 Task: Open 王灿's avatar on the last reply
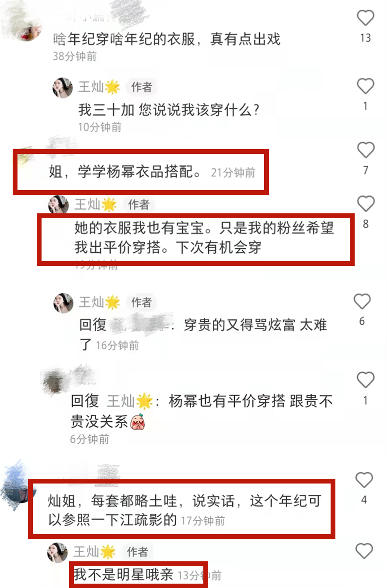pyautogui.click(x=57, y=553)
